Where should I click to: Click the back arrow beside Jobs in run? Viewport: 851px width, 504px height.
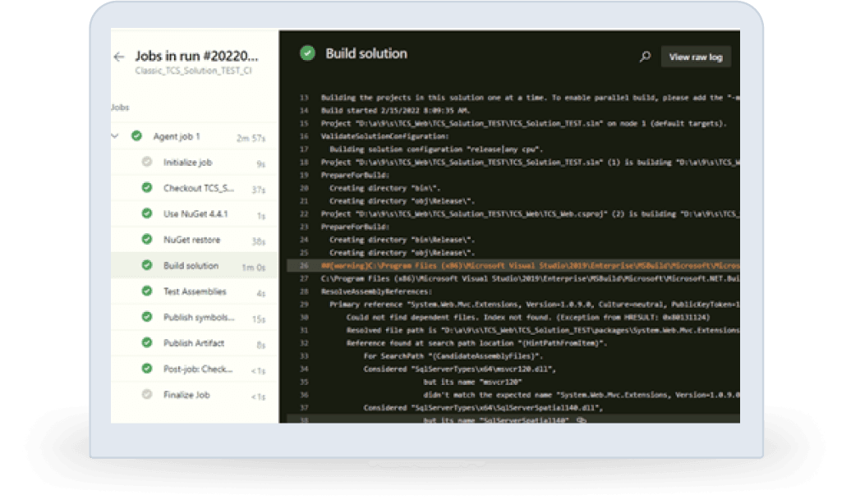tap(119, 57)
